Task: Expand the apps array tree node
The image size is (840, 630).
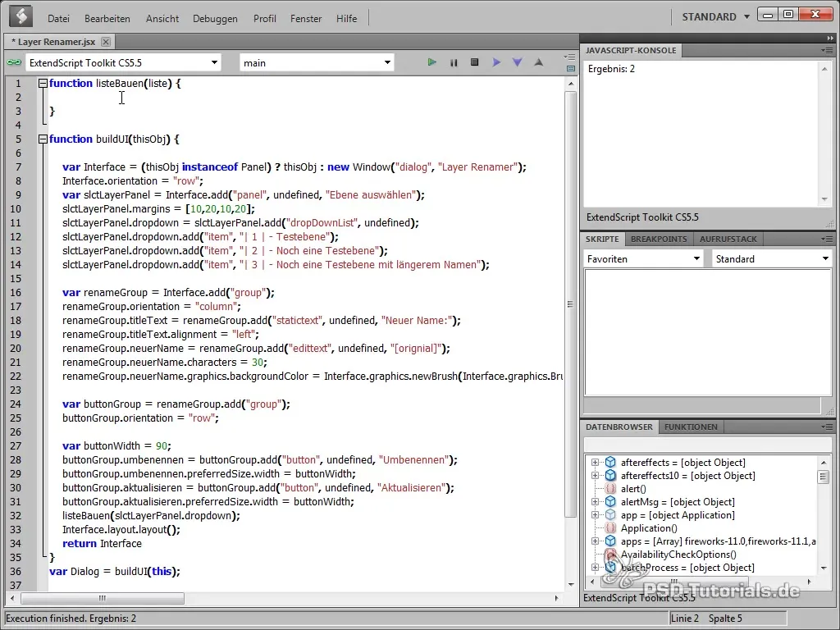Action: pyautogui.click(x=595, y=541)
